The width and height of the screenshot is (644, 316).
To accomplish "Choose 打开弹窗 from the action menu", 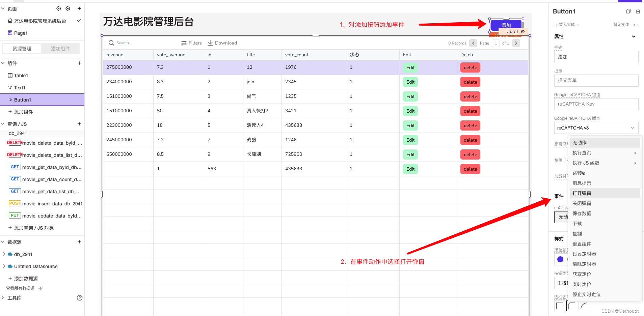I will pos(605,193).
